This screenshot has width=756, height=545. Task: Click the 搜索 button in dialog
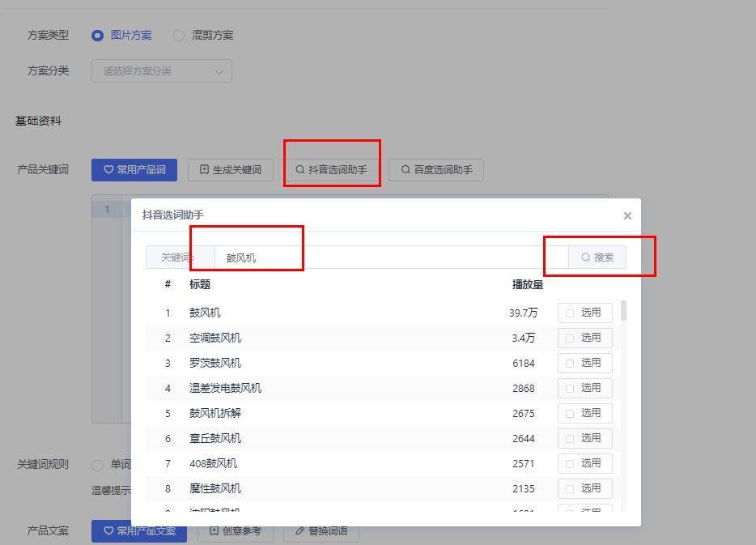click(x=597, y=257)
